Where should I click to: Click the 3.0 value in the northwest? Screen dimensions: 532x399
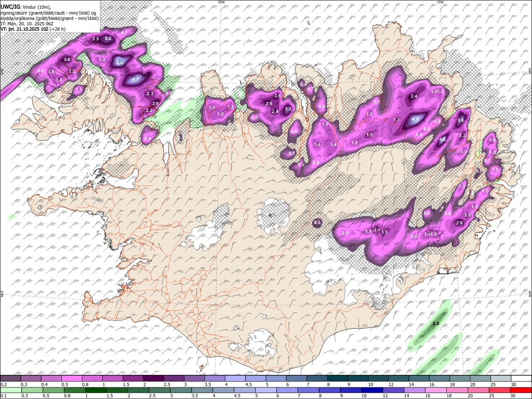(67, 60)
